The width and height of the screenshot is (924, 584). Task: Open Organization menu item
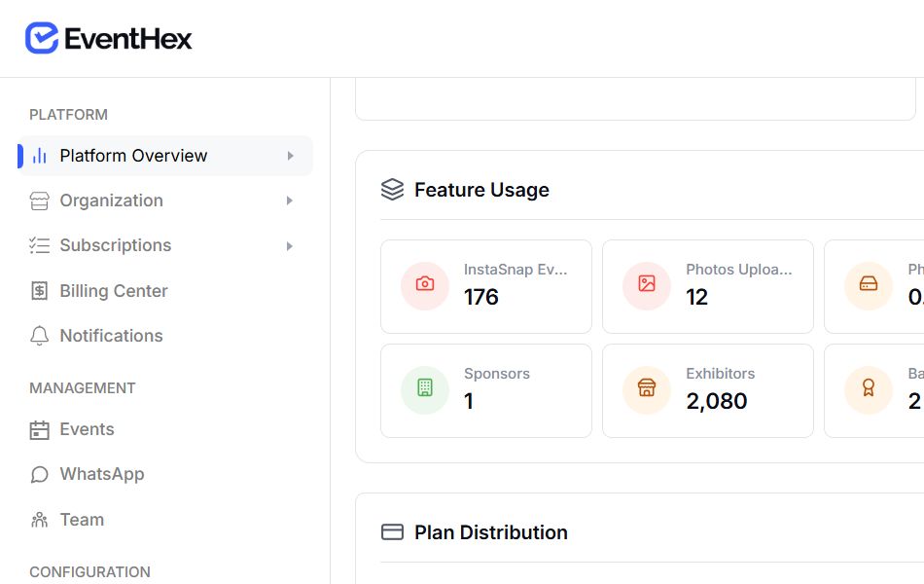(165, 201)
